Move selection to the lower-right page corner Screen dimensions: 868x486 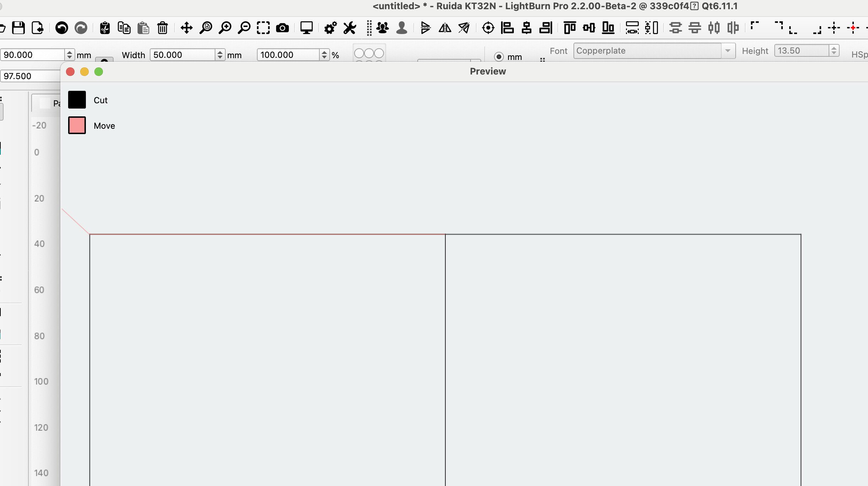[x=817, y=30]
